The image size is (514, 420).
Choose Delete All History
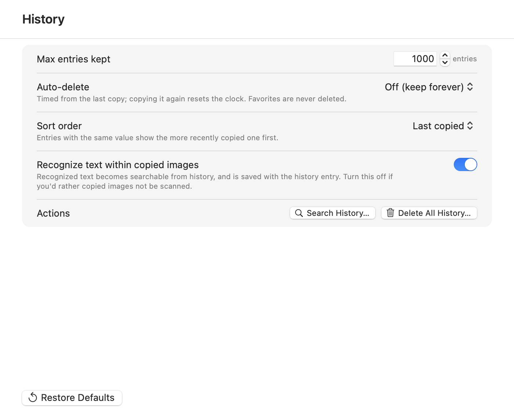[429, 213]
